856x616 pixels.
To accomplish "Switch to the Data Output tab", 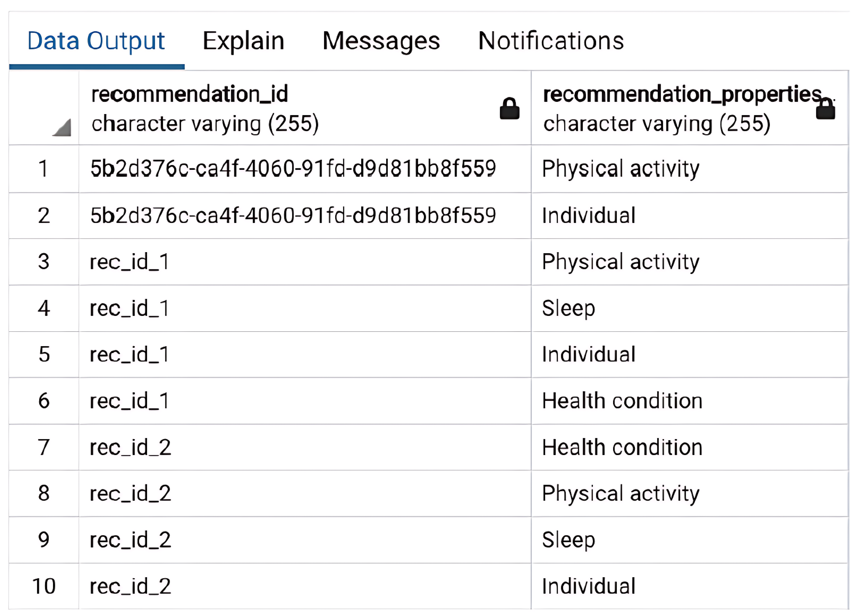I will click(96, 41).
